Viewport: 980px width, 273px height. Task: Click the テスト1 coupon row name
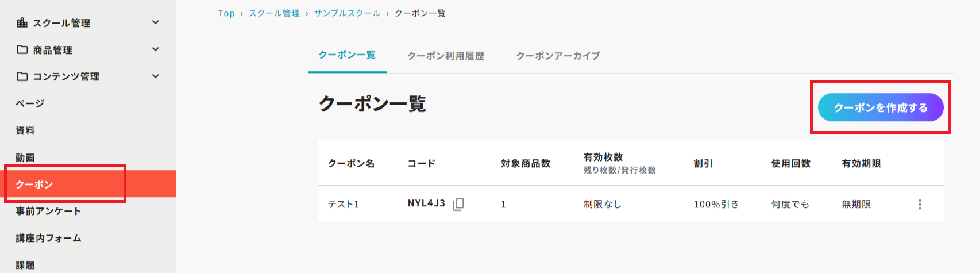pyautogui.click(x=344, y=204)
